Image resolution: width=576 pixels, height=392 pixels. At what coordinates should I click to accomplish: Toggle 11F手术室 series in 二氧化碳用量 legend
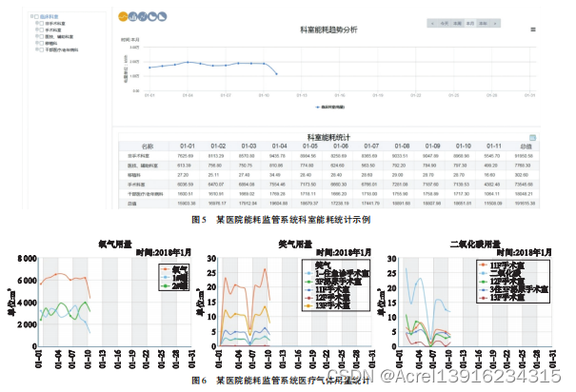(x=502, y=265)
